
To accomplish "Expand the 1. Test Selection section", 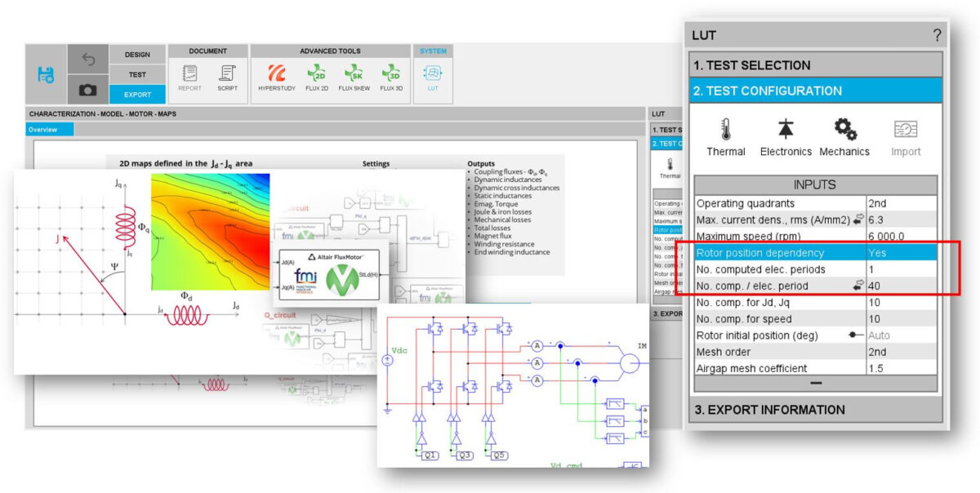I will click(x=817, y=65).
